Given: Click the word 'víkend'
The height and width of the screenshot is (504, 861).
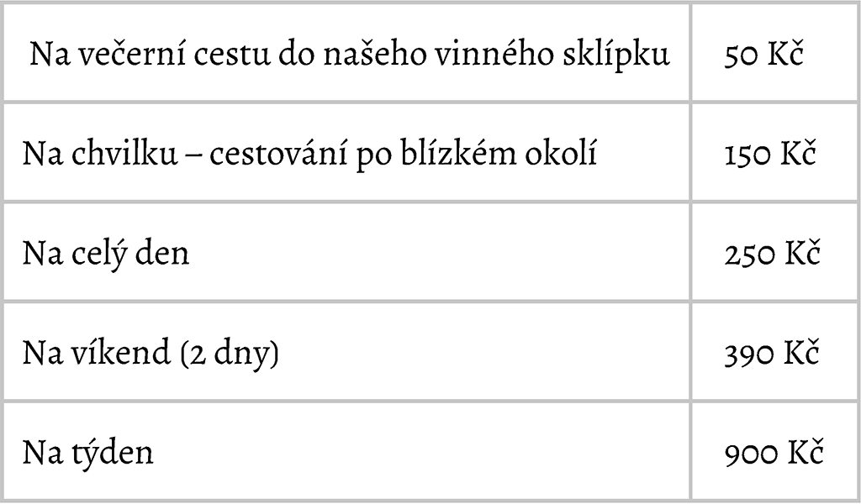Looking at the screenshot, I should pyautogui.click(x=120, y=353).
